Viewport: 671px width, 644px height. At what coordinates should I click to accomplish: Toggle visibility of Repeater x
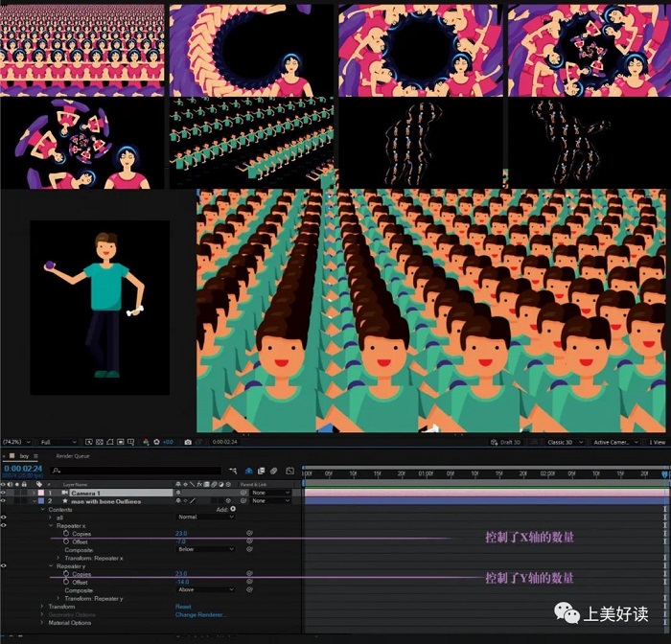click(5, 525)
